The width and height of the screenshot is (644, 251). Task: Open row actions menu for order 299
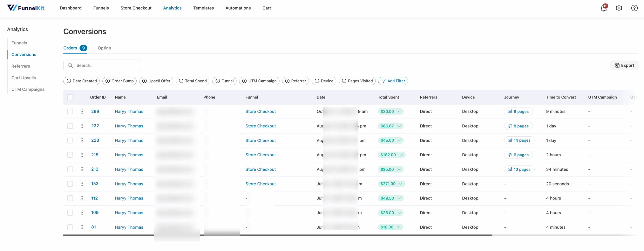(x=82, y=111)
